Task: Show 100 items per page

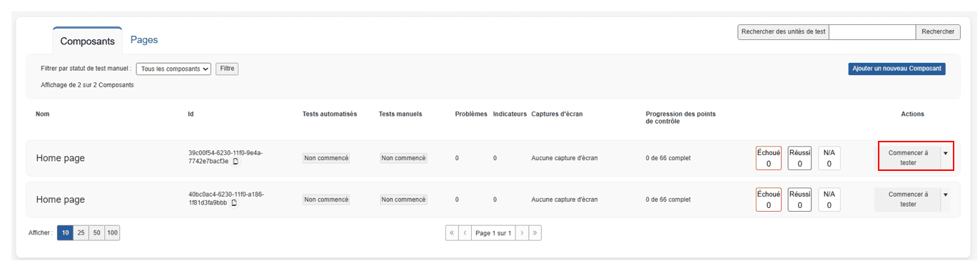Action: pos(112,233)
